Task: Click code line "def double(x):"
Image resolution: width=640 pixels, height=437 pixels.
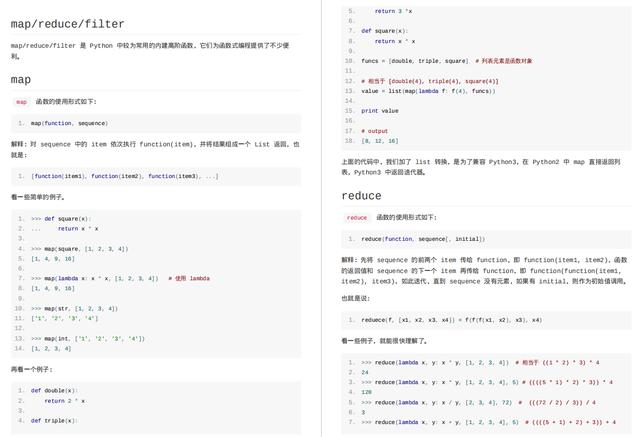Action: click(x=54, y=390)
